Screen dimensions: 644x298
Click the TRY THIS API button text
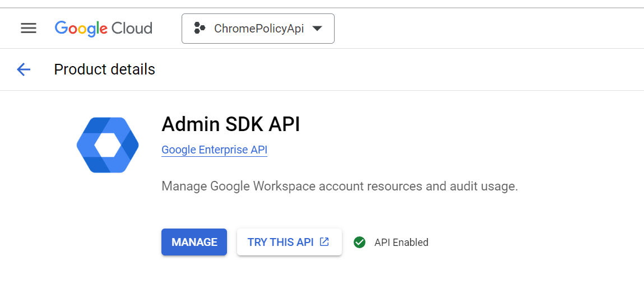tap(280, 242)
